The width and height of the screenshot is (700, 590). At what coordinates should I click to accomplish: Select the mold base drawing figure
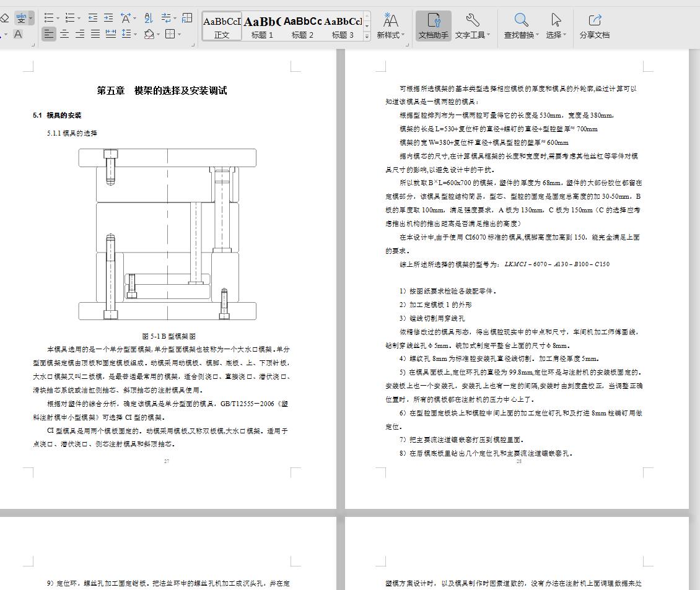[x=167, y=234]
